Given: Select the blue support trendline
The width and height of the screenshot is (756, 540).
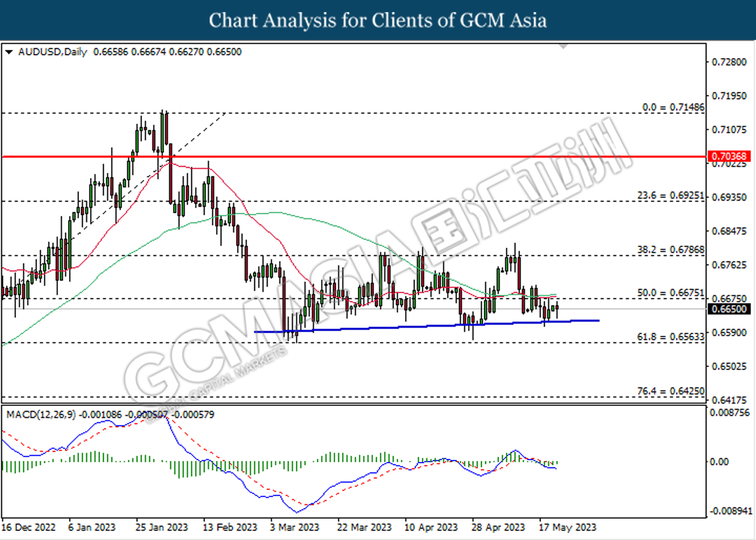Looking at the screenshot, I should pos(427,326).
